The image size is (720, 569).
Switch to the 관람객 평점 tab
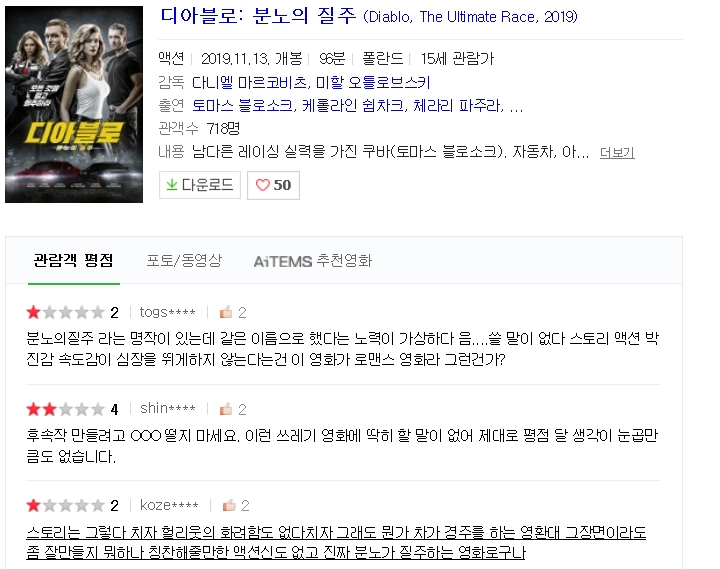[x=73, y=261]
